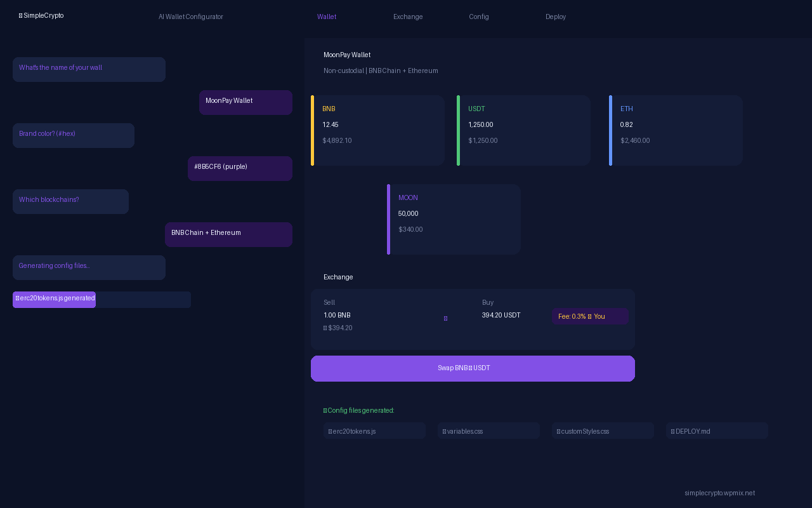Open the variables.css file chip
The height and width of the screenshot is (508, 812).
tap(488, 431)
